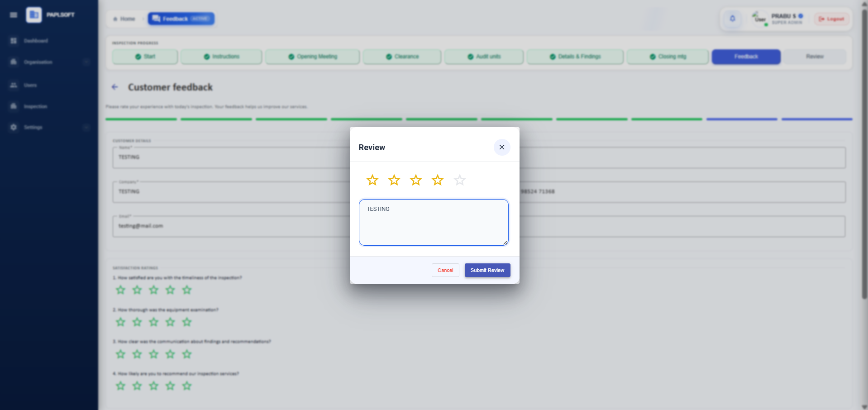Click the review text area containing TESTING
Viewport: 868px width, 410px height.
tap(434, 223)
